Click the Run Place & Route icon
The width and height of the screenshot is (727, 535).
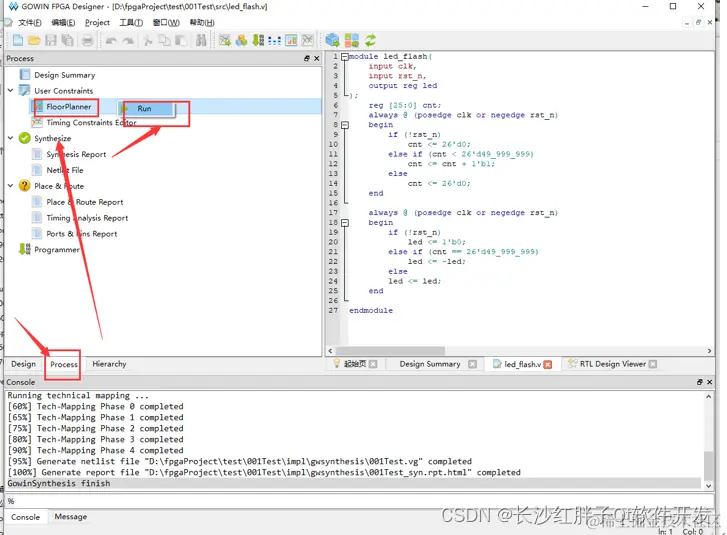tap(351, 40)
